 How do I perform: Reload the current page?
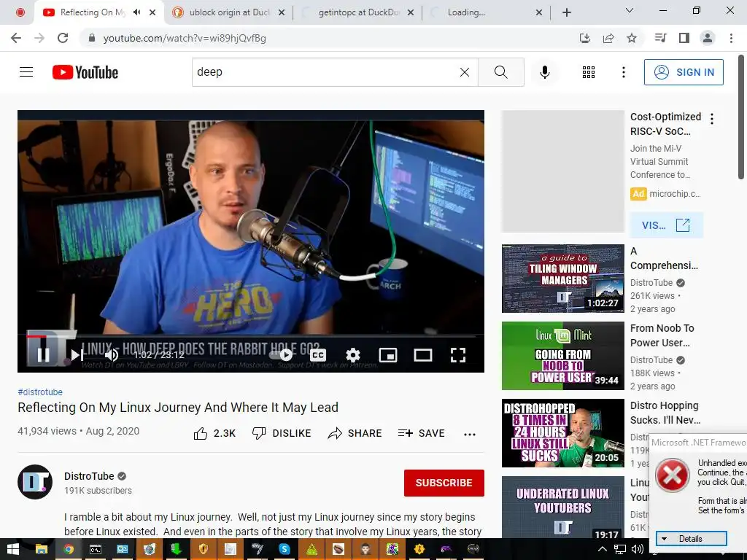(63, 38)
